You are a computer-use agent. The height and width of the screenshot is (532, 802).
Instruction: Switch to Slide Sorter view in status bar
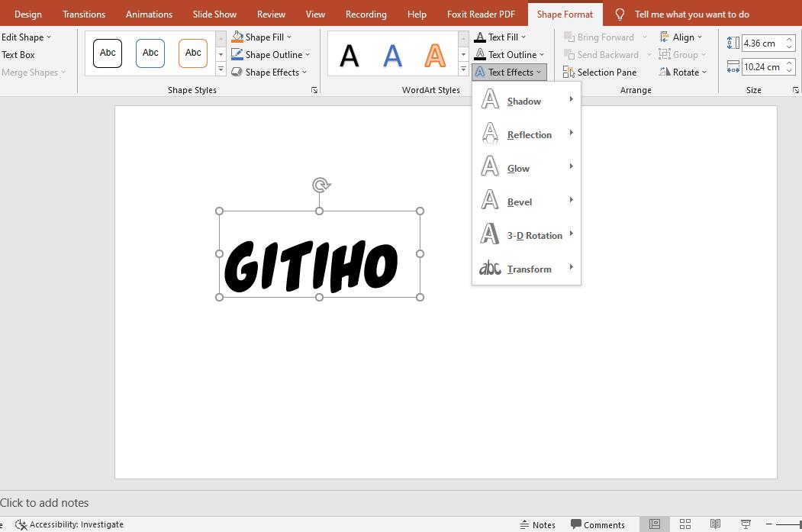coord(685,524)
